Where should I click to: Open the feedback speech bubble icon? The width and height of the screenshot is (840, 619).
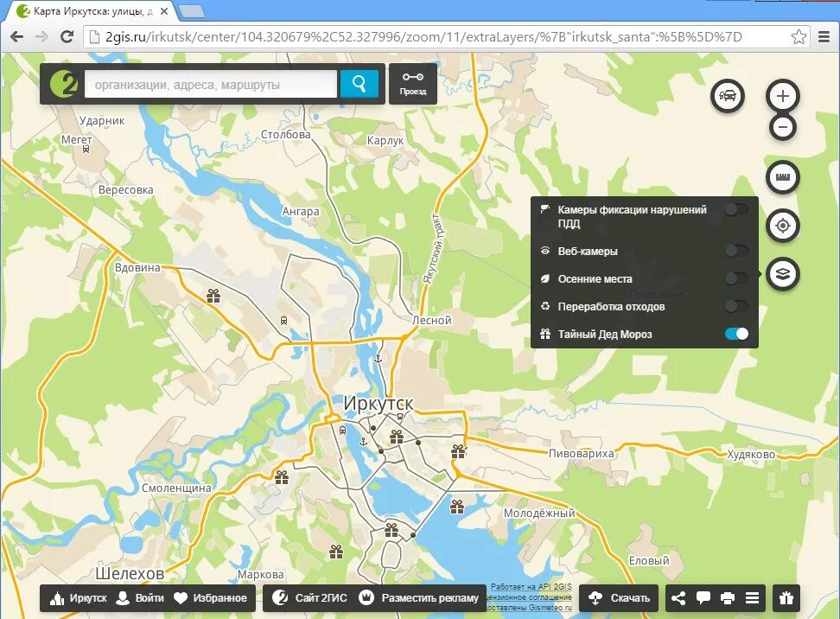coord(703,598)
